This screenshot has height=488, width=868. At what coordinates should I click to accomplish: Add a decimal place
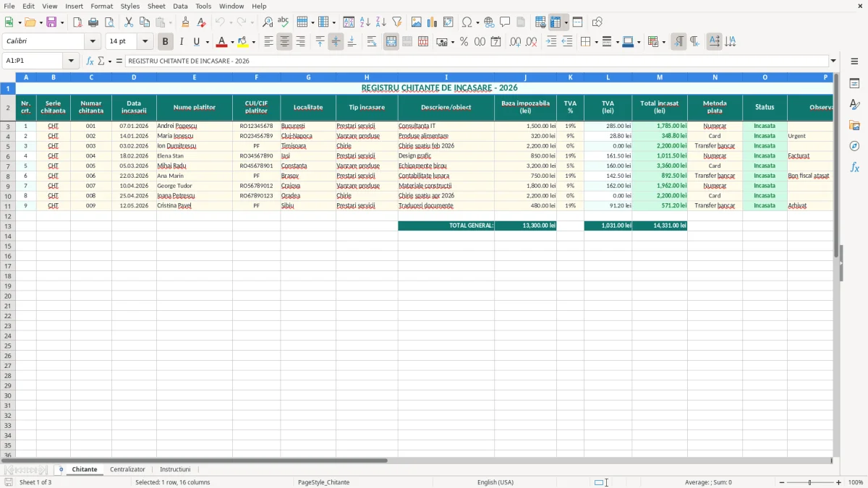[516, 42]
